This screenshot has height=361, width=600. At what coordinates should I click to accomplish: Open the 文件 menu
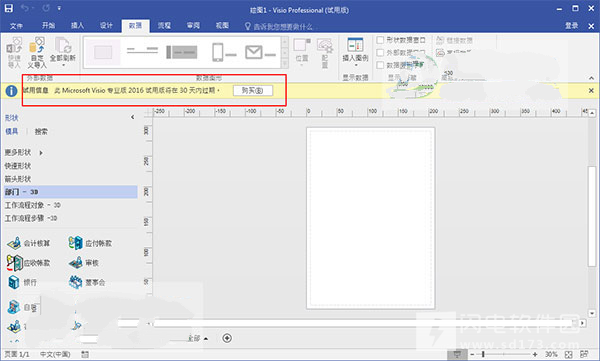[16, 26]
